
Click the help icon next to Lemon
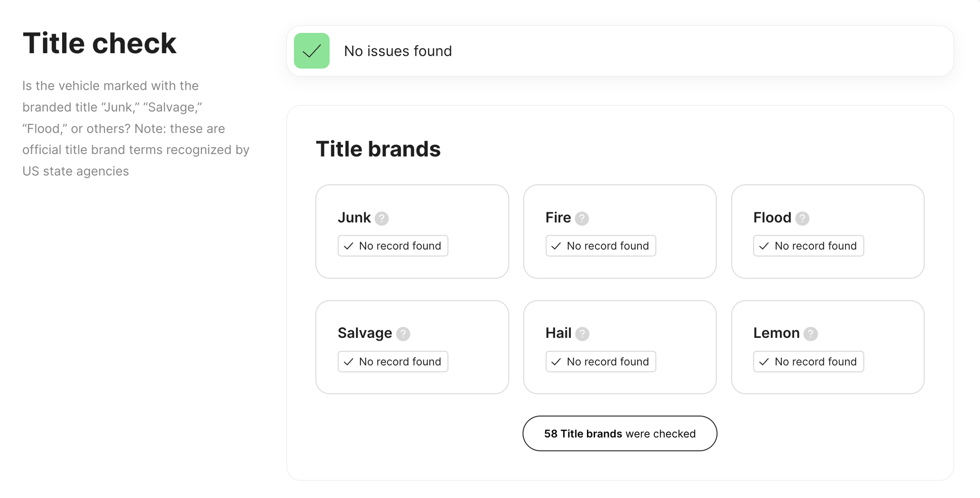tap(810, 334)
